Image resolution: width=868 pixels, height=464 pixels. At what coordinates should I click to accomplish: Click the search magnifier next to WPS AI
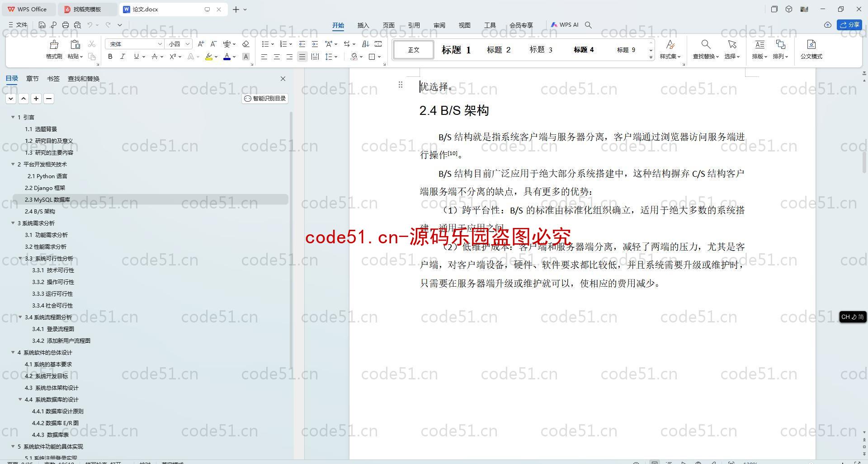(x=588, y=25)
